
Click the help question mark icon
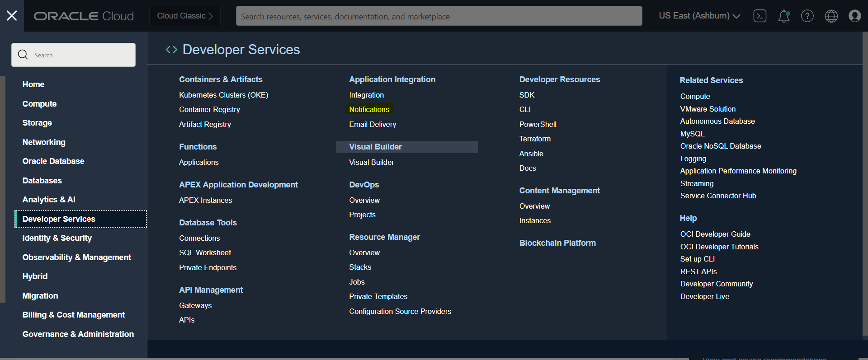point(807,16)
